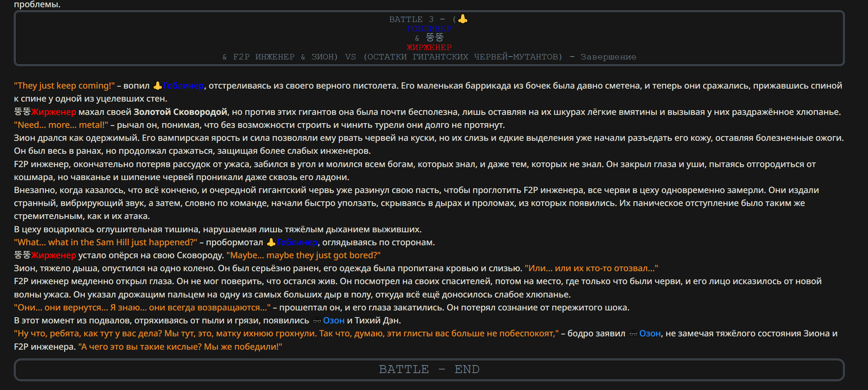Screen dimensions: 868x390
Task: Click the quote "Ну что, ребята, как тут у вас дела?"
Action: 286,333
